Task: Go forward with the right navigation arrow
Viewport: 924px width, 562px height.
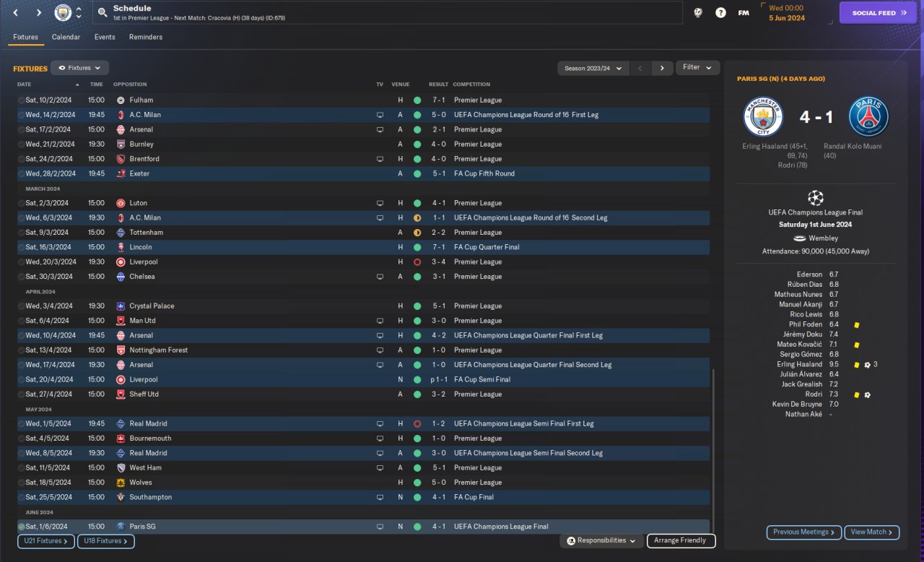Action: (x=38, y=12)
